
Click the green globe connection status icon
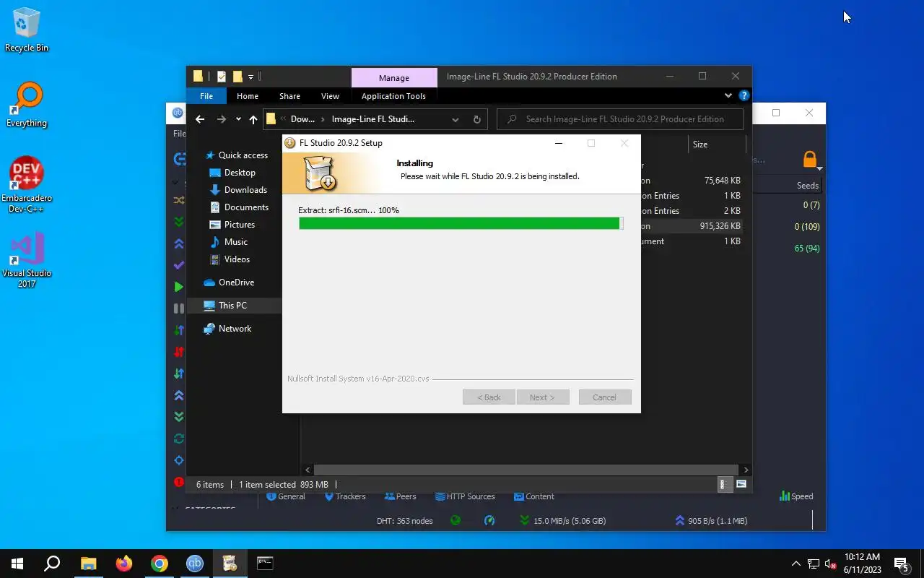[456, 520]
